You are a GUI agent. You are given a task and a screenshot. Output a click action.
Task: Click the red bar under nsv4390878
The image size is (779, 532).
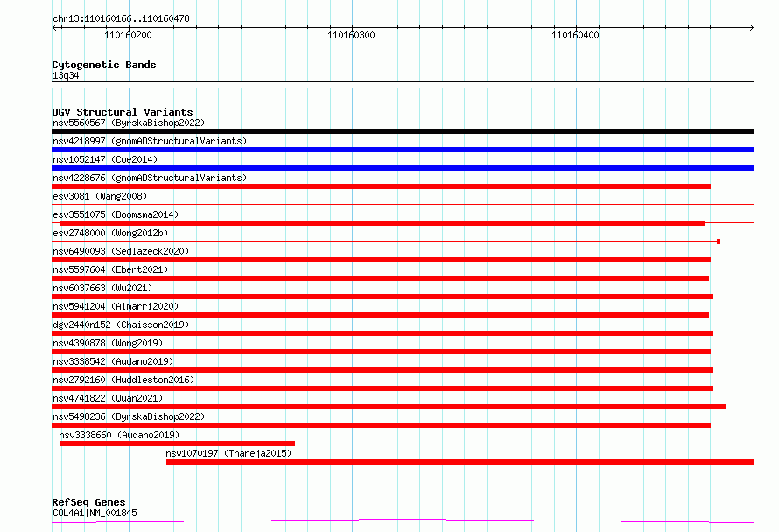(x=381, y=352)
